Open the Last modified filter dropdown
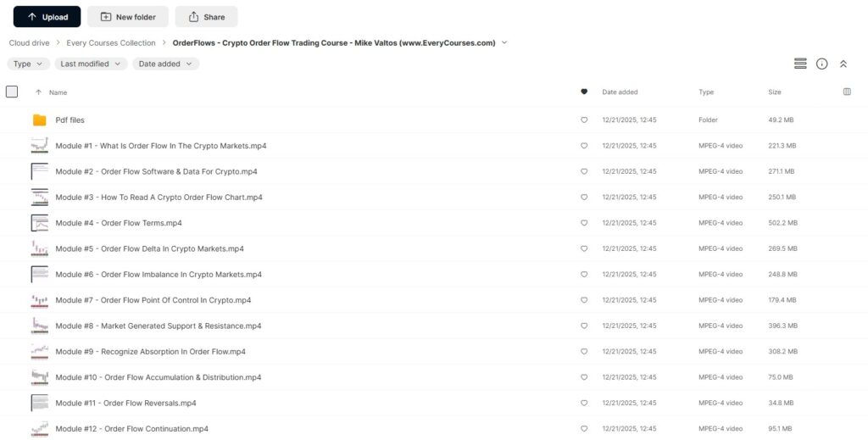The width and height of the screenshot is (868, 440). (x=91, y=64)
